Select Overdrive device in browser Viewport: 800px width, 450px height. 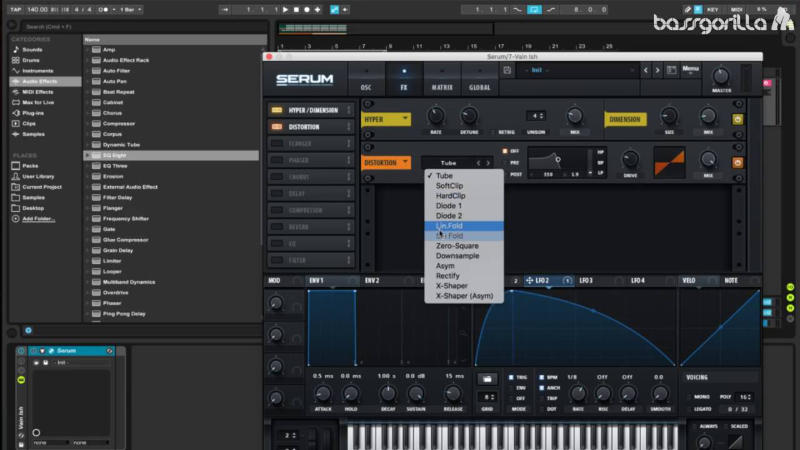(x=115, y=293)
